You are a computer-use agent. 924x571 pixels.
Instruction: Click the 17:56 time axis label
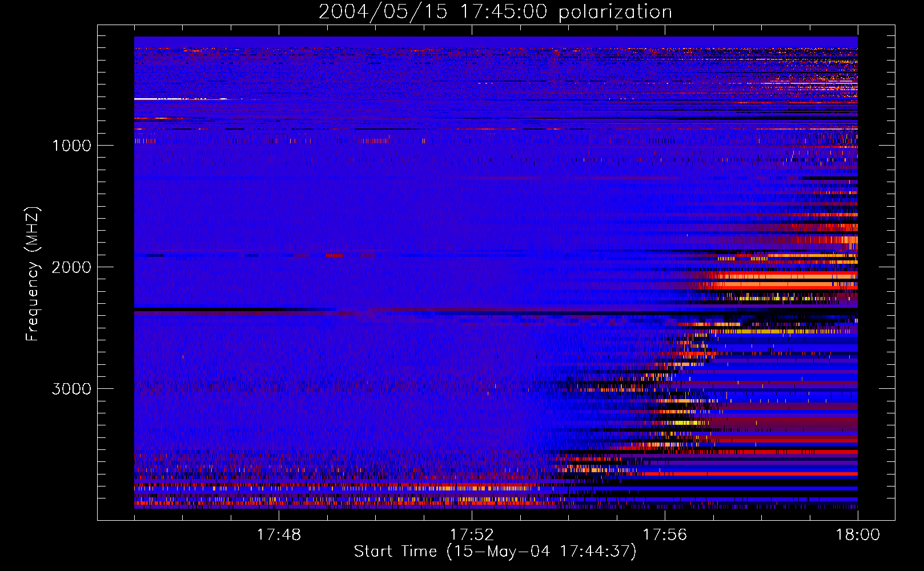pos(665,535)
